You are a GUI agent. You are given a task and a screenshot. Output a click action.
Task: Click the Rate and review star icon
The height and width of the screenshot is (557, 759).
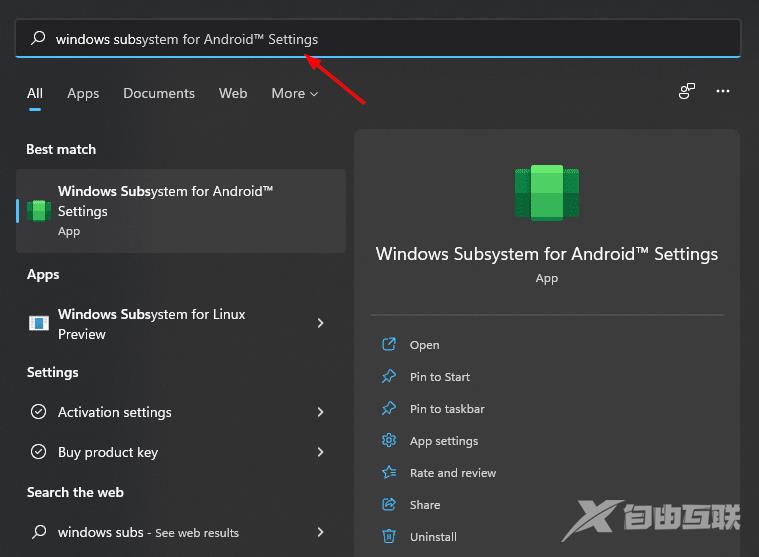[389, 472]
